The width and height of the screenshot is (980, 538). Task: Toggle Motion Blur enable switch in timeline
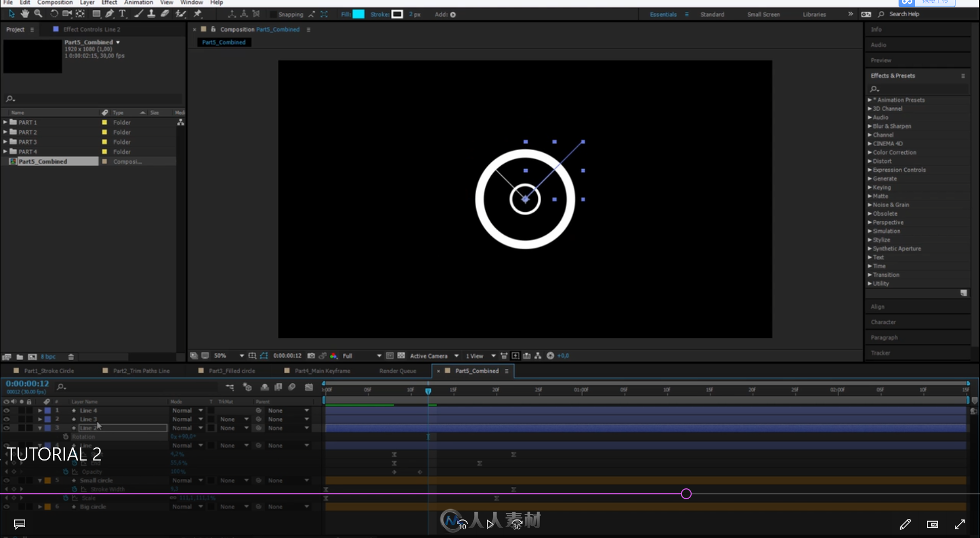coord(292,387)
